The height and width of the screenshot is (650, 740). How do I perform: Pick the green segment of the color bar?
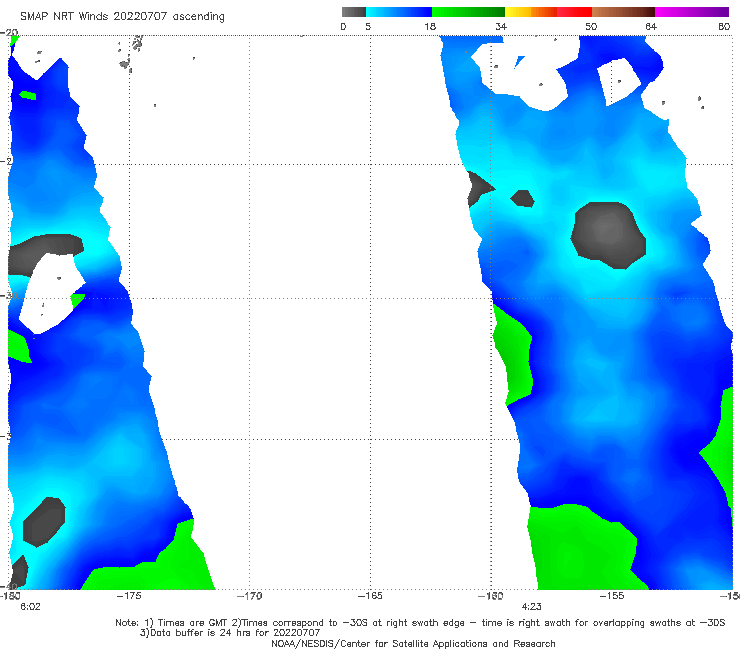point(469,12)
